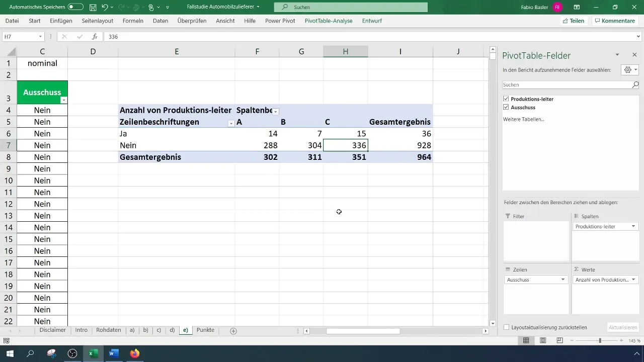Click the zoom in plus icon

pos(622,340)
